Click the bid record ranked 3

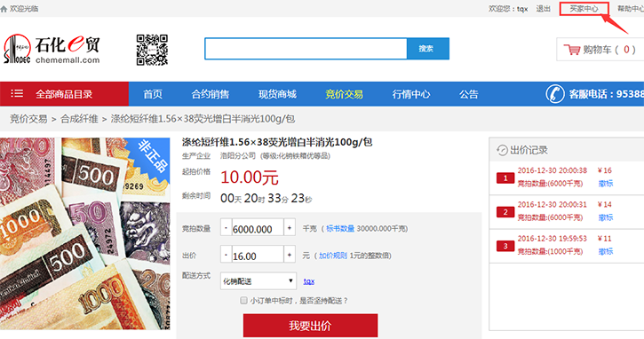567,246
